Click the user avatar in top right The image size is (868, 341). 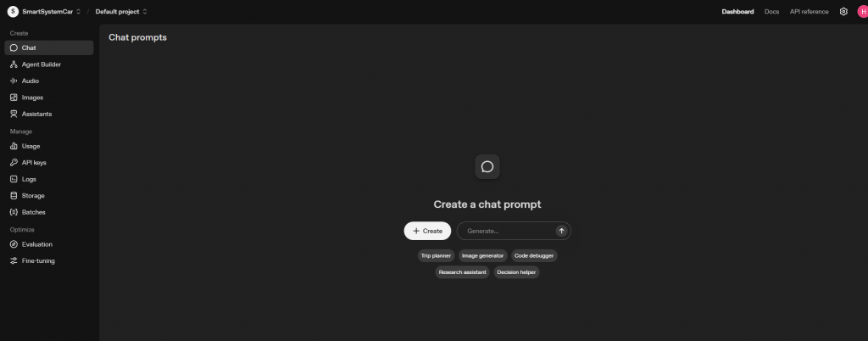(863, 12)
